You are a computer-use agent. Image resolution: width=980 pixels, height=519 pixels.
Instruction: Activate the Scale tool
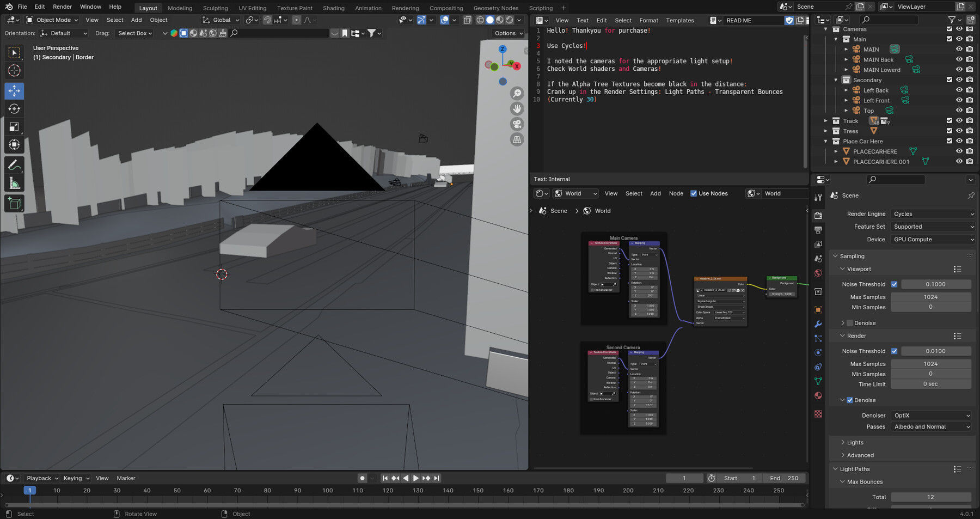[x=14, y=127]
